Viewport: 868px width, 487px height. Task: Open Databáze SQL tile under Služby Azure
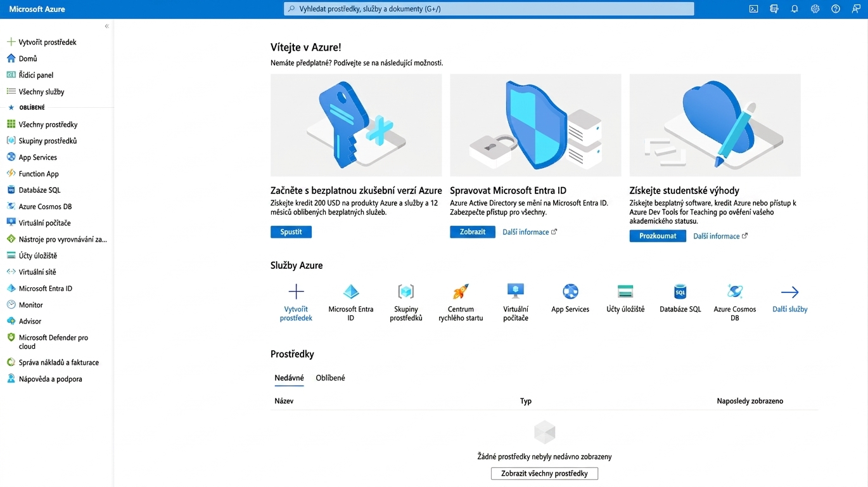click(x=680, y=298)
